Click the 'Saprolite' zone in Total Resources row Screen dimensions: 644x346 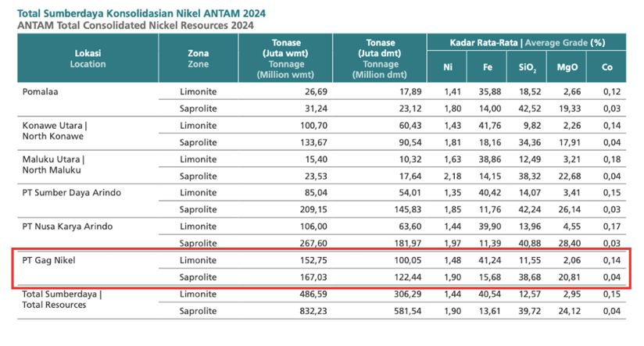click(198, 311)
